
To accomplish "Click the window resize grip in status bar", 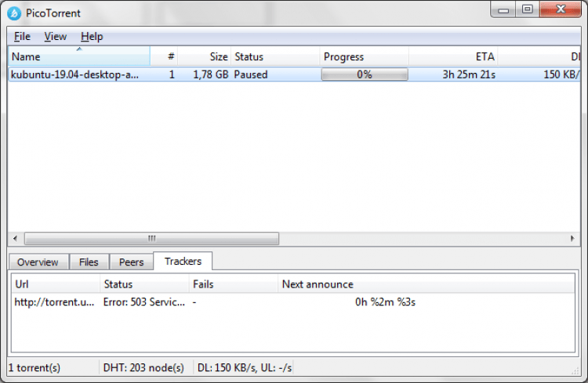I will (575, 370).
